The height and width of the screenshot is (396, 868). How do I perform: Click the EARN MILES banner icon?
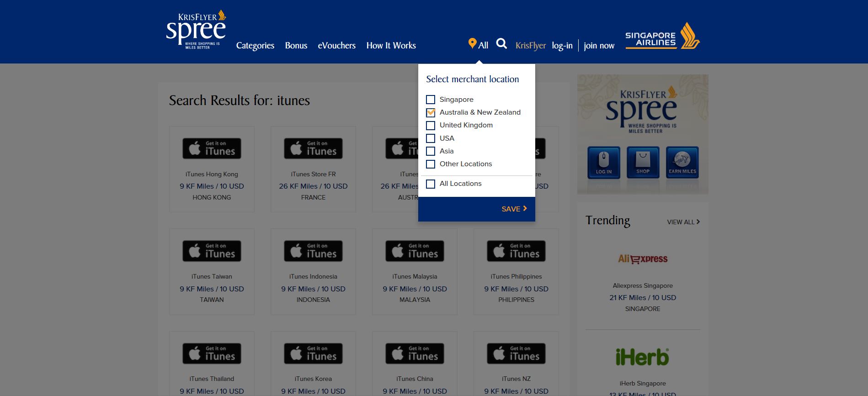[682, 162]
